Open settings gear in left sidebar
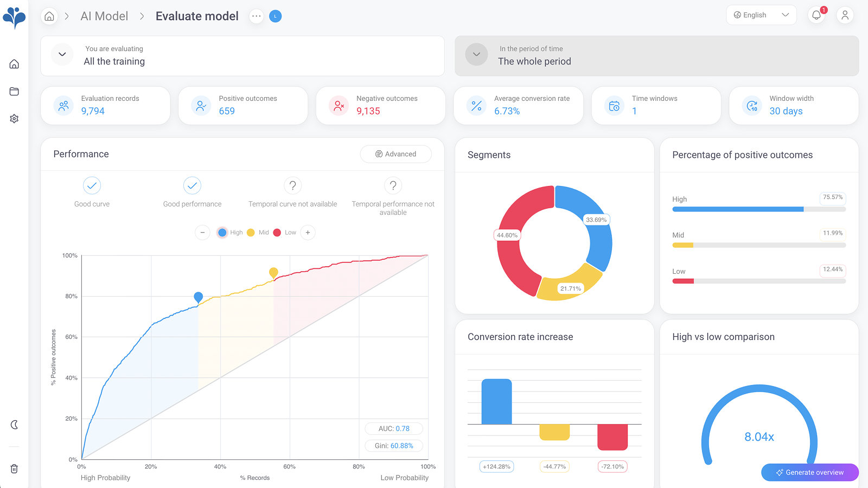The height and width of the screenshot is (488, 868). coord(14,119)
